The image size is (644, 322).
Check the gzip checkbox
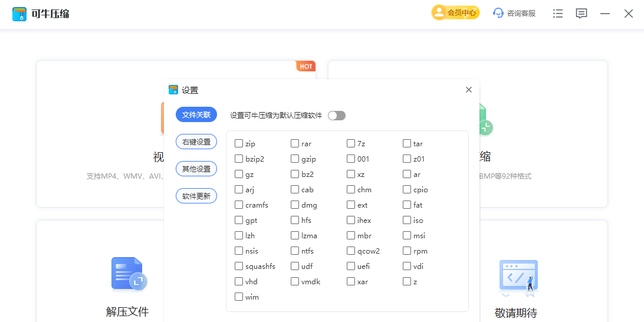pos(294,159)
